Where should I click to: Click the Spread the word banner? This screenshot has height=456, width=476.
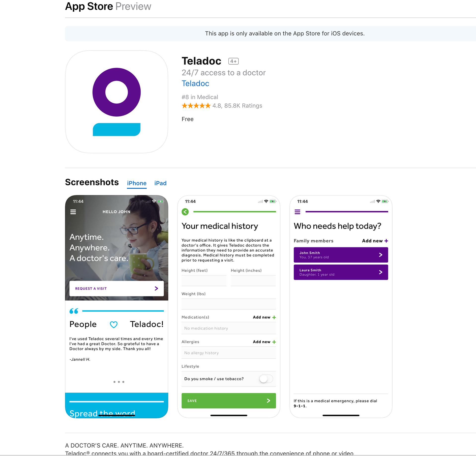click(117, 406)
